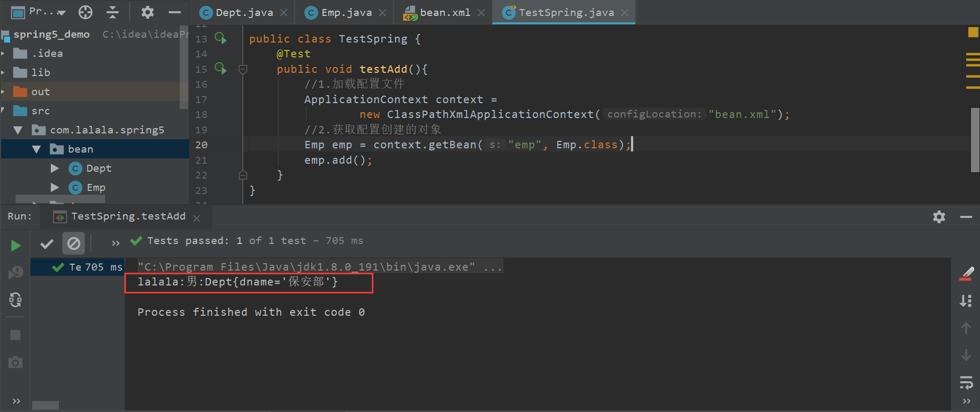980x412 pixels.
Task: Toggle show ignored tests
Action: [x=74, y=243]
